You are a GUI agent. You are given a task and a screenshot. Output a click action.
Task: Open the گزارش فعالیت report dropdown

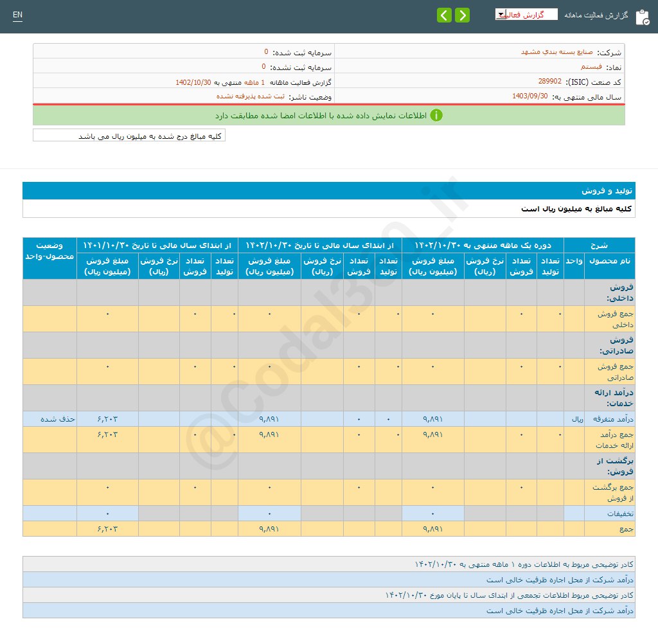click(526, 14)
